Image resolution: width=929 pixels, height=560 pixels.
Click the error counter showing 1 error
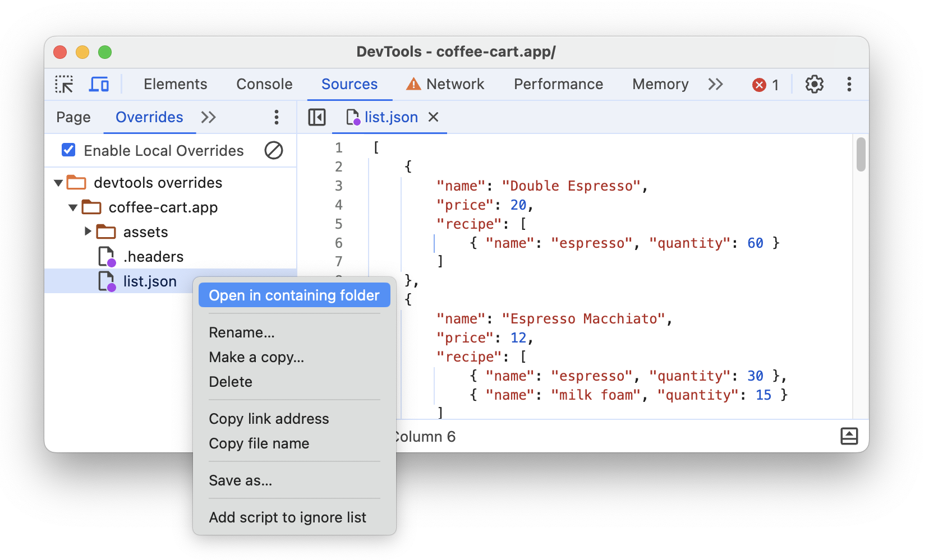[766, 84]
